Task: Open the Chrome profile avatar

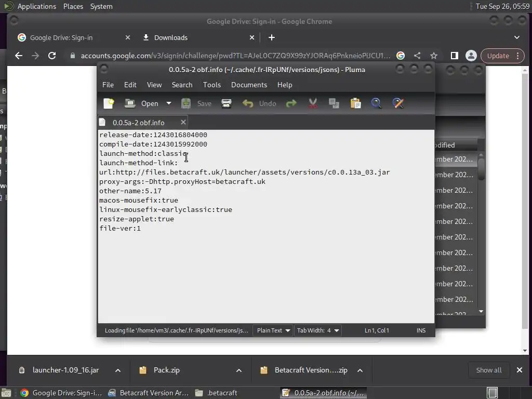Action: 471,56
